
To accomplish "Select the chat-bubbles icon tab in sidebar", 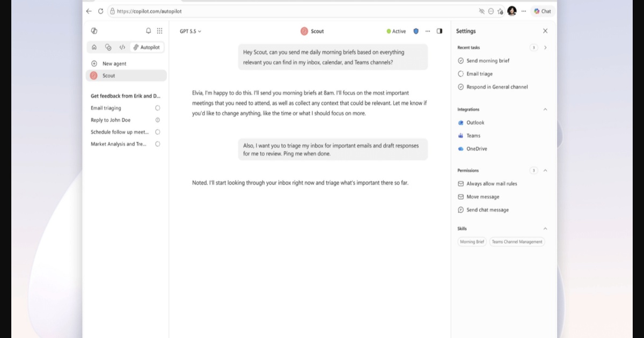I will click(108, 47).
